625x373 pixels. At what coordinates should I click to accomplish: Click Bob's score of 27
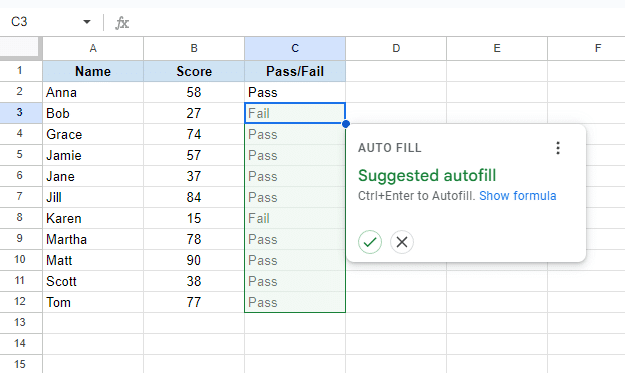(x=194, y=113)
